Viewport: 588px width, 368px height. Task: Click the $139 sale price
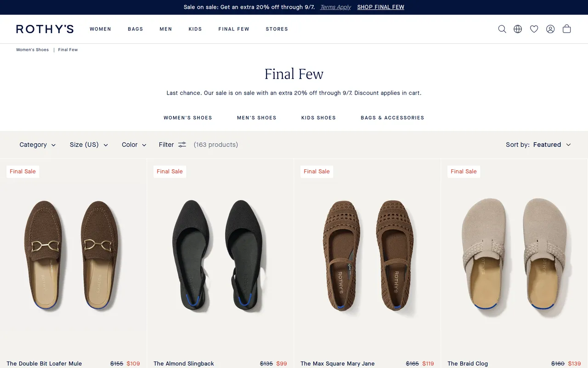[575, 363]
